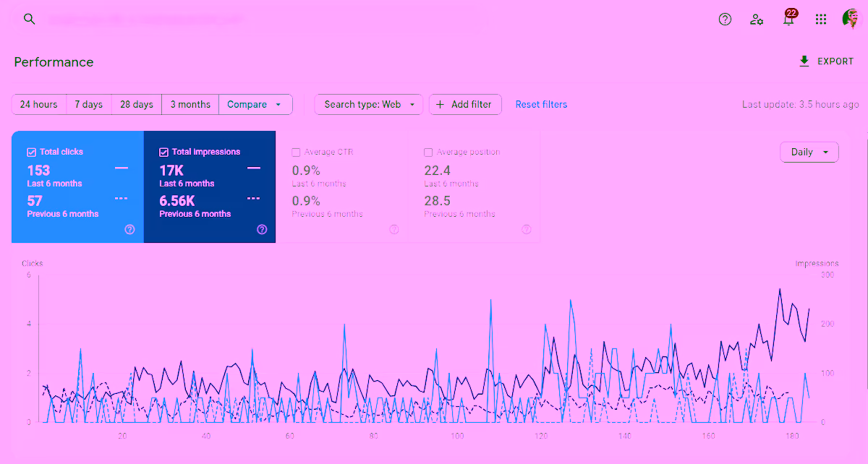Click the Clicks axis label on chart
Viewport: 868px width, 464px height.
(33, 264)
